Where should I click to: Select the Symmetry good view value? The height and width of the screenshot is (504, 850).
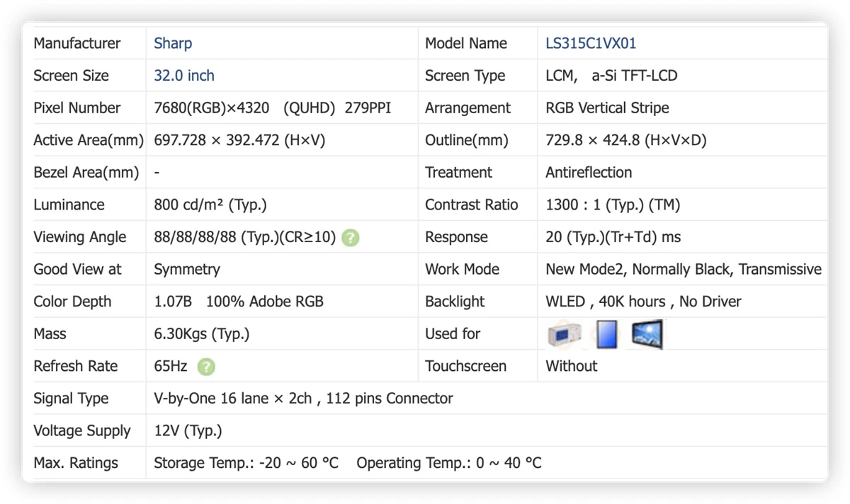point(187,270)
